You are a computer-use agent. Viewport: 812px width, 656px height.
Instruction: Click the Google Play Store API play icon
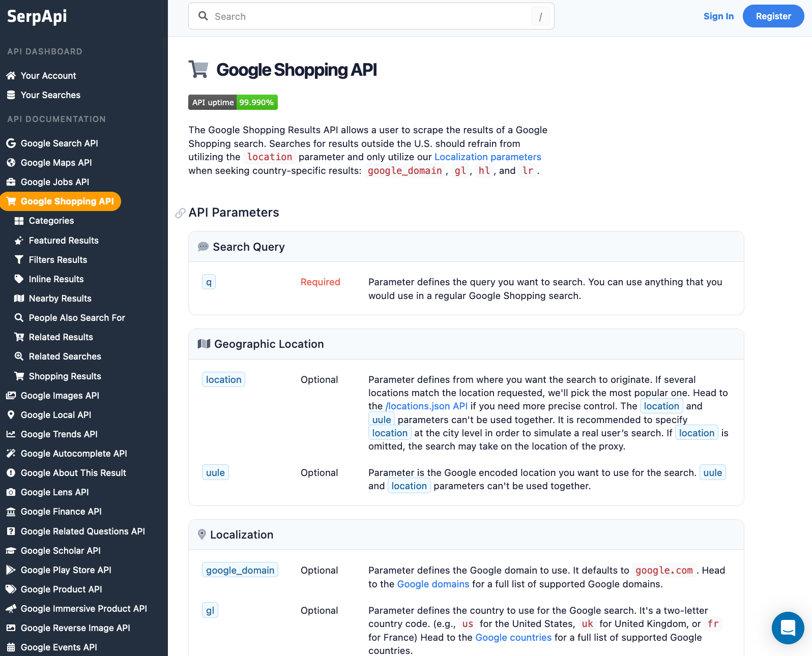11,570
